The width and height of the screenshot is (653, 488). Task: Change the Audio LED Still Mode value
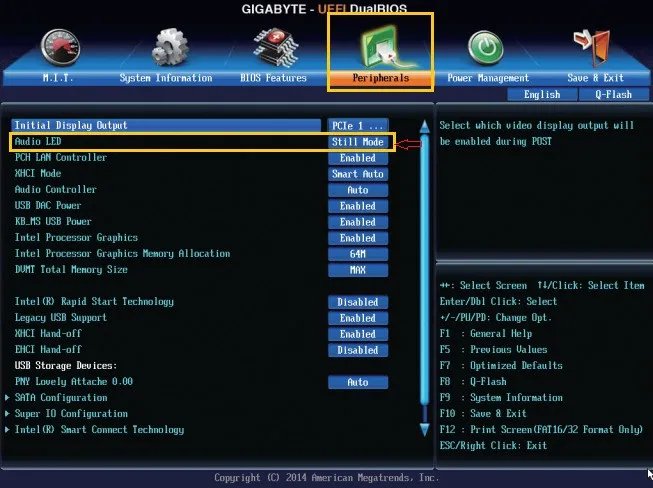pos(358,142)
